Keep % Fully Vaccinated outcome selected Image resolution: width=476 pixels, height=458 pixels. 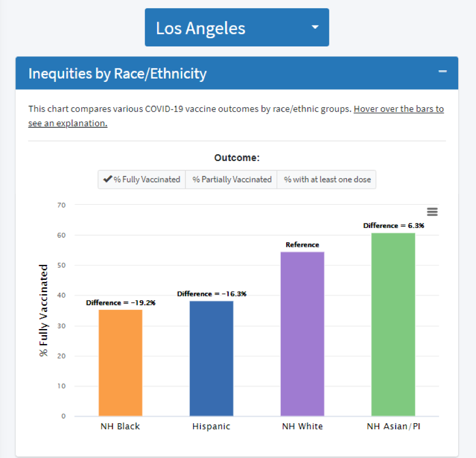(141, 179)
